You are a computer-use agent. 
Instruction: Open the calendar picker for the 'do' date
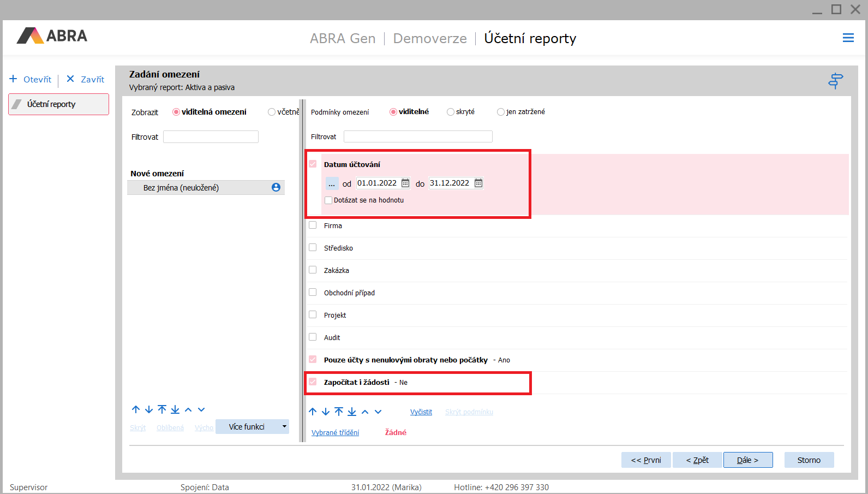click(x=478, y=183)
